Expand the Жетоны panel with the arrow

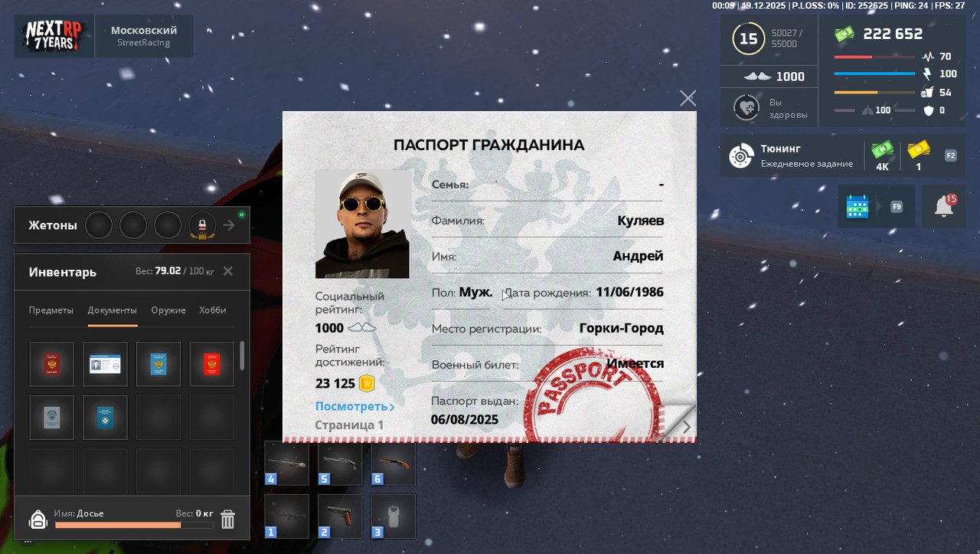[229, 225]
